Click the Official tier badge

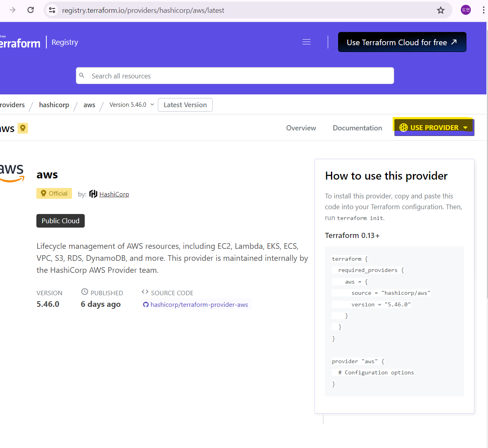pos(54,194)
